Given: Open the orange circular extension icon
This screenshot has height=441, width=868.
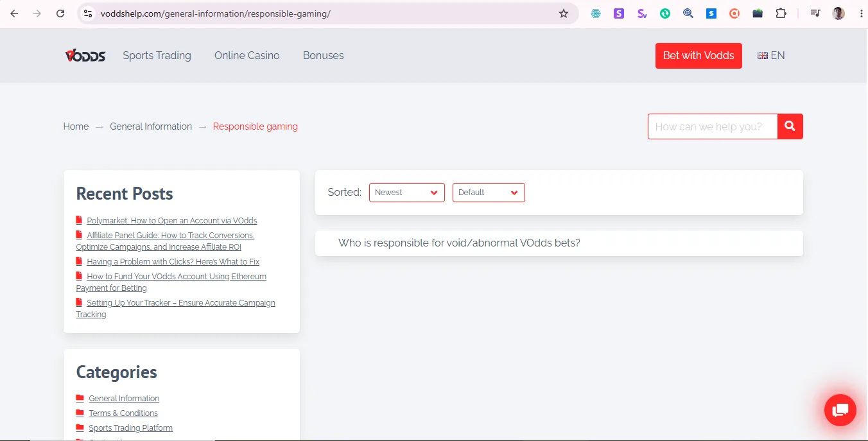Looking at the screenshot, I should click(x=734, y=13).
